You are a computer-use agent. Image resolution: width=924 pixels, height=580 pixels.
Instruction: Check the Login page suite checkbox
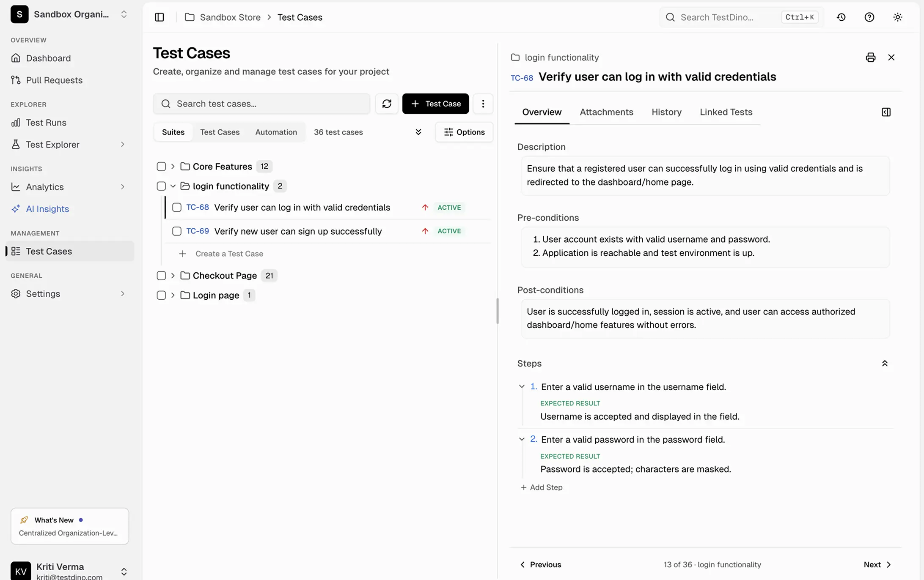point(161,295)
